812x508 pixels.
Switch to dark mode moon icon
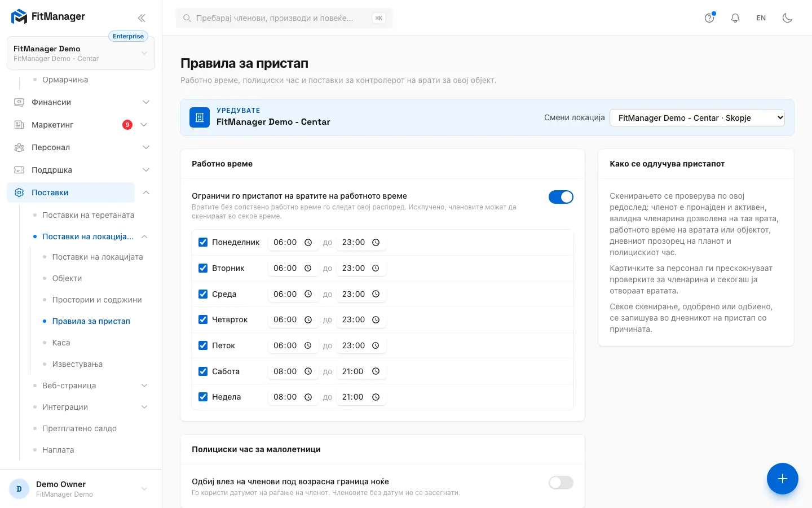click(787, 18)
